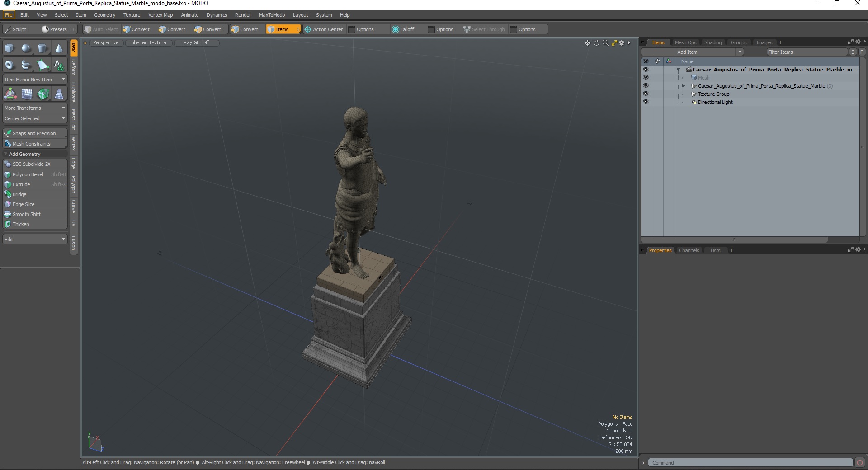
Task: Toggle visibility of Caesar_Augustus Marble group
Action: [x=646, y=86]
